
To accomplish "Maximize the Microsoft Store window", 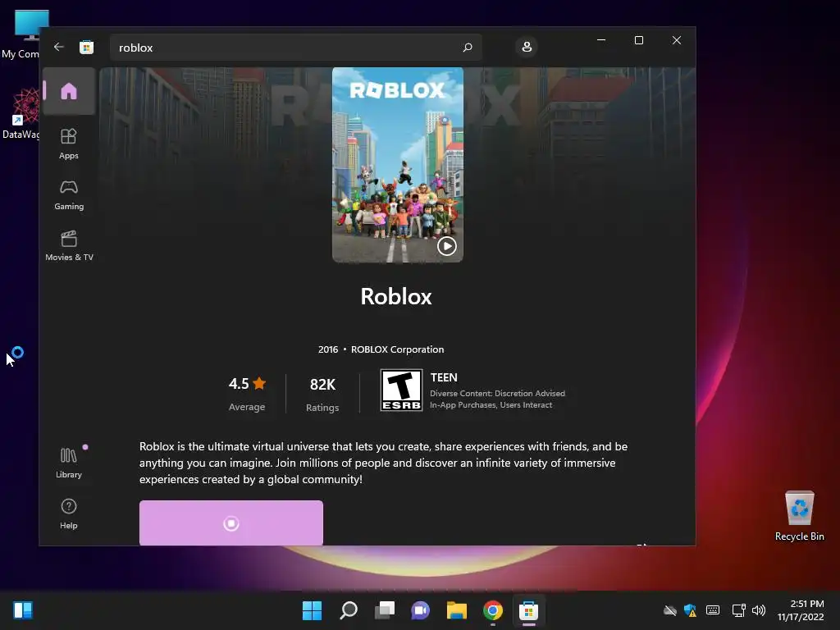I will (x=638, y=40).
